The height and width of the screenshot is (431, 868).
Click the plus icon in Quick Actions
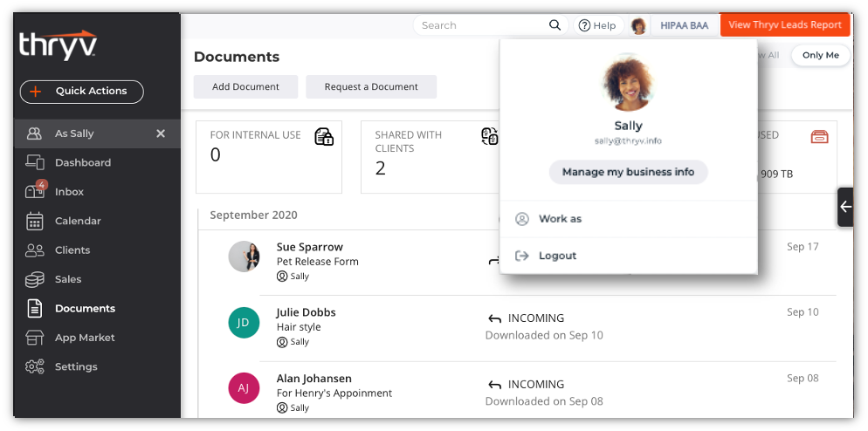pyautogui.click(x=36, y=92)
